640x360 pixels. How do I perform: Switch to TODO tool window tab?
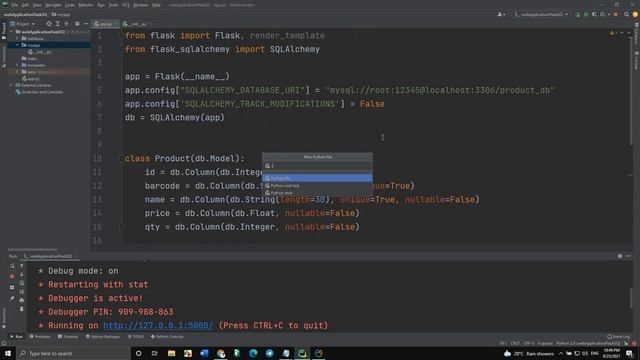[x=136, y=337]
